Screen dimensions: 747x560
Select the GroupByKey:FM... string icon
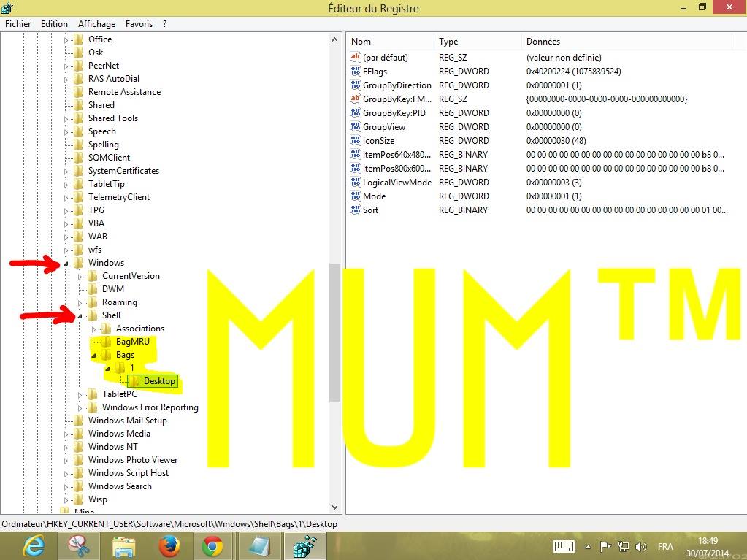tap(356, 99)
